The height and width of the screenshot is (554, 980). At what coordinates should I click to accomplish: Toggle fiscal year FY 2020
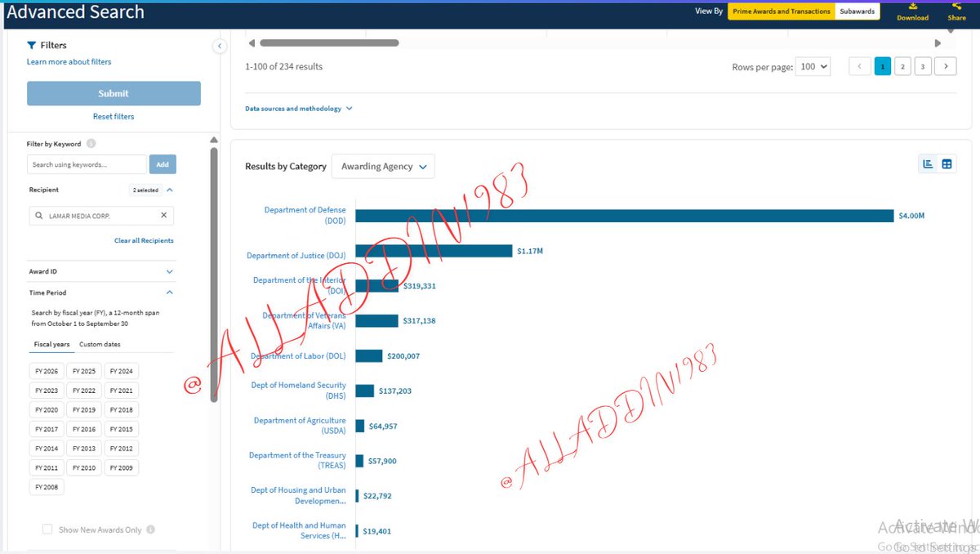pos(47,410)
